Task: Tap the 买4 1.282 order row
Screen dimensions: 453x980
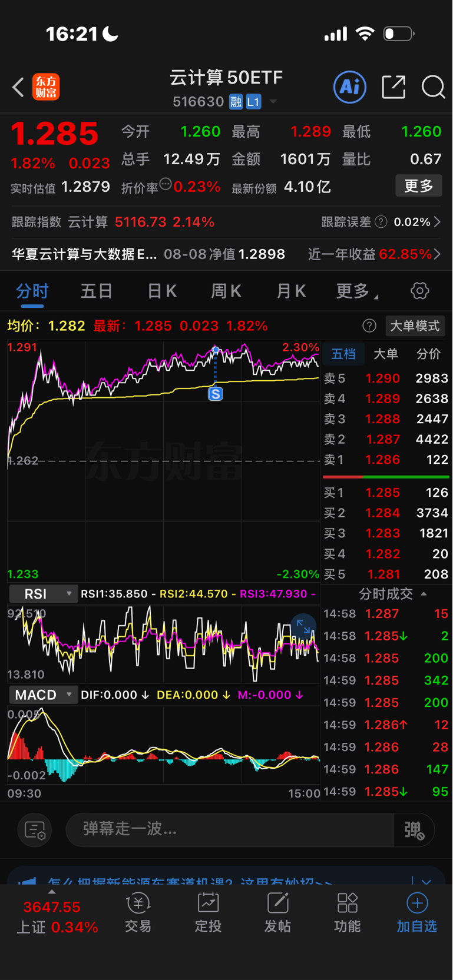Action: point(386,554)
